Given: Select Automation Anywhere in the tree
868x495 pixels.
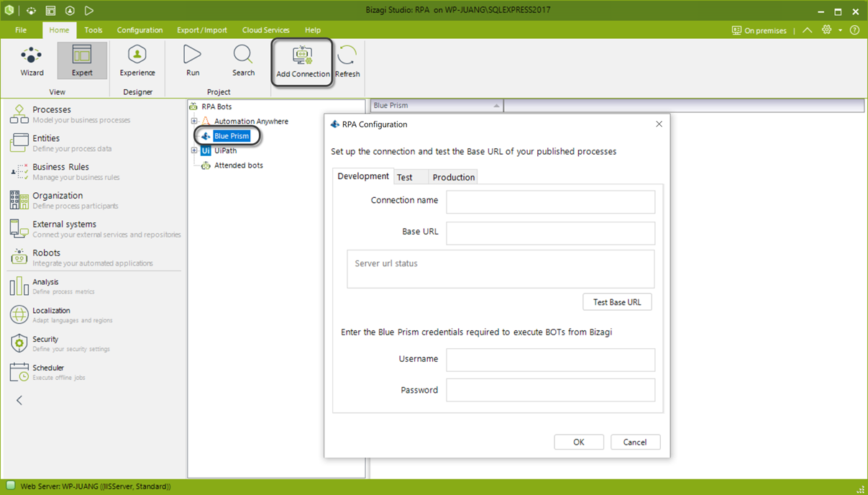Looking at the screenshot, I should point(251,121).
